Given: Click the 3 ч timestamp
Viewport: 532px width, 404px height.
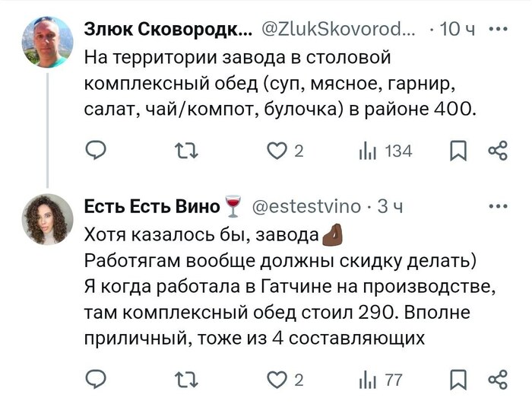Looking at the screenshot, I should click(390, 207).
